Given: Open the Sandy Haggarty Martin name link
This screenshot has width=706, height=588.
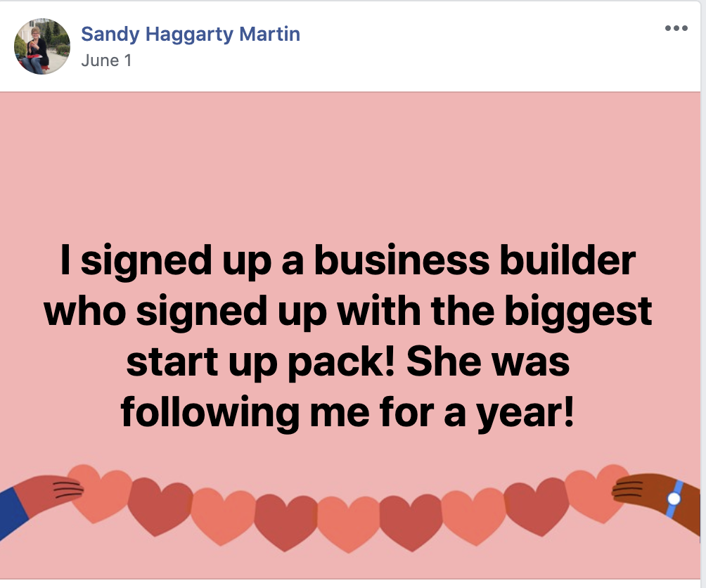Looking at the screenshot, I should point(191,34).
